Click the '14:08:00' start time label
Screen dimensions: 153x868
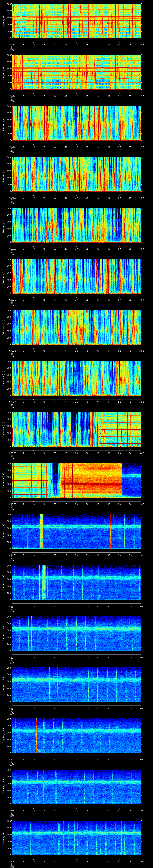pyautogui.click(x=12, y=402)
